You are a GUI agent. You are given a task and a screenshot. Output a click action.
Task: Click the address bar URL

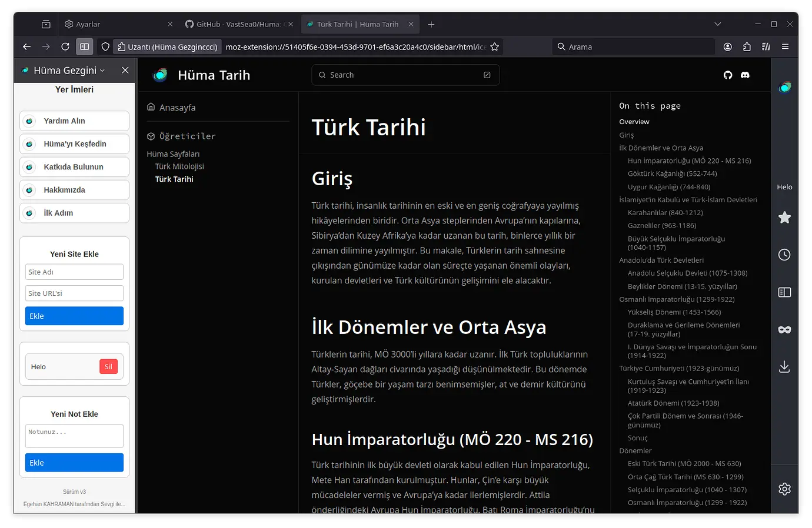(355, 46)
